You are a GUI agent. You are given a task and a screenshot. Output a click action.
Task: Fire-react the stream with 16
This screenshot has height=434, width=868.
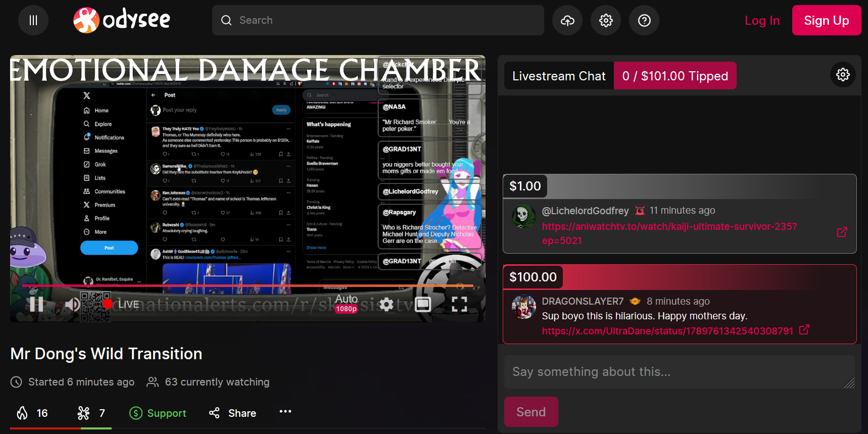(32, 413)
